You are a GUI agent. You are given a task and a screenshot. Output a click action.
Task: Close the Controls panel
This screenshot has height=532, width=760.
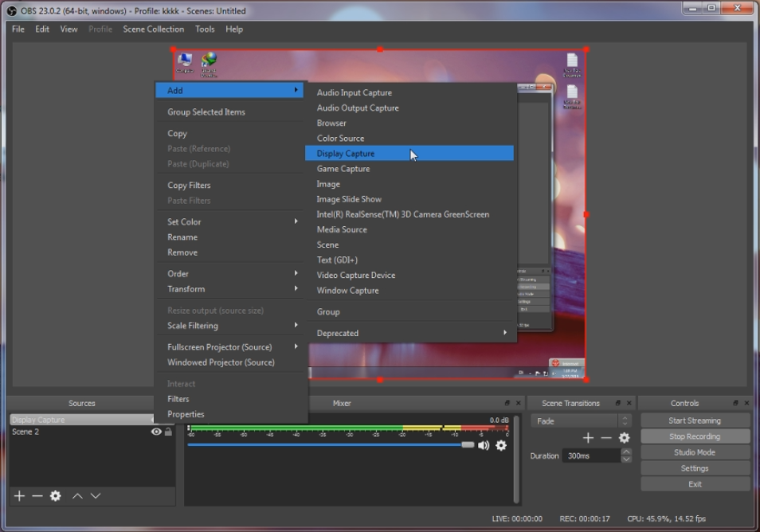pos(747,403)
